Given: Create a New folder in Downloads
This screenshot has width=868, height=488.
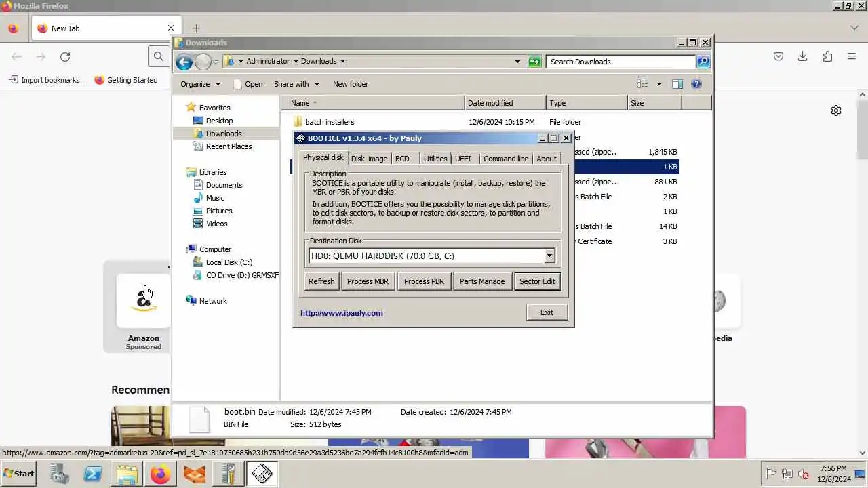Looking at the screenshot, I should tap(351, 84).
